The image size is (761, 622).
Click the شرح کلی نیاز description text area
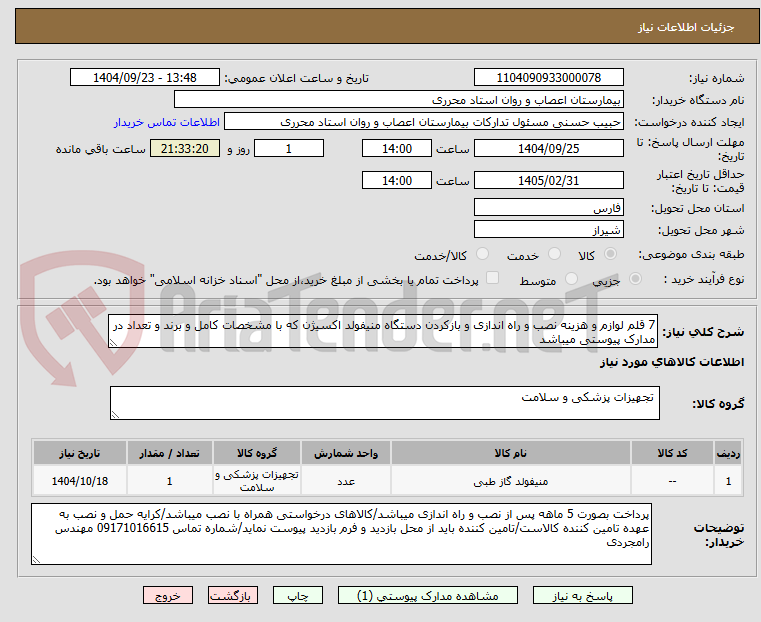(x=383, y=331)
